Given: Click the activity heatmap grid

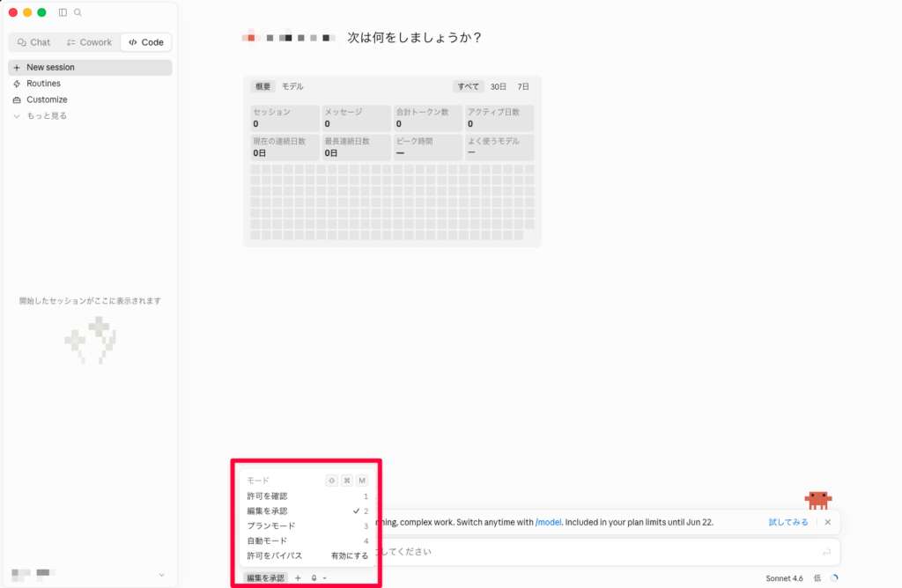Looking at the screenshot, I should [392, 202].
